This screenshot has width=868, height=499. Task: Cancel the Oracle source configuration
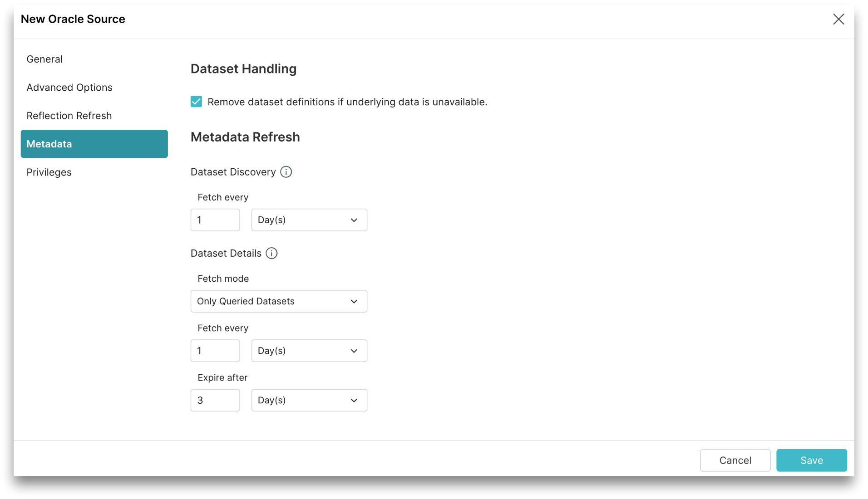[735, 460]
